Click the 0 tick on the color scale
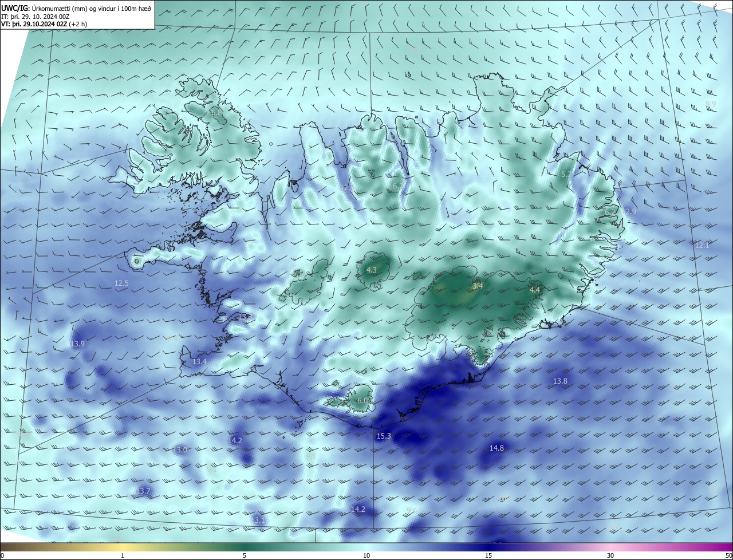 coord(2,555)
